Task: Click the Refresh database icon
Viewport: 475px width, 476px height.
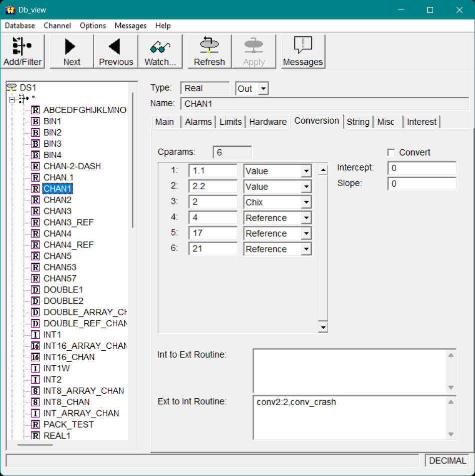Action: tap(209, 45)
